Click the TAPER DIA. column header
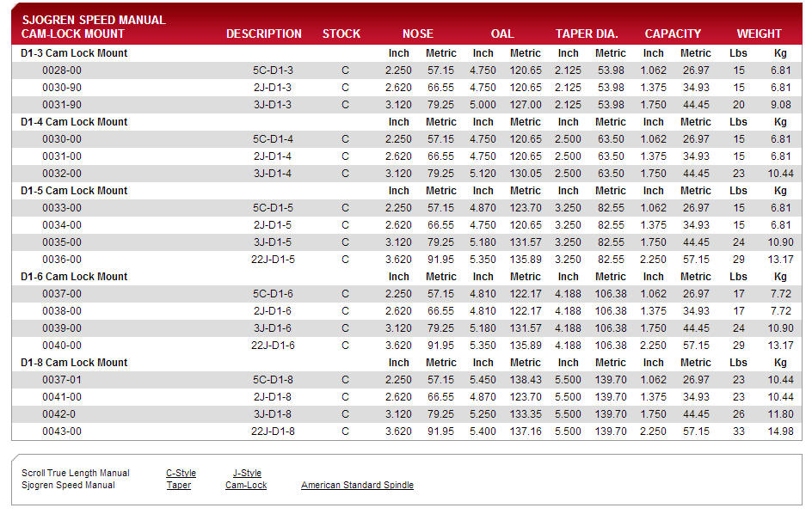Viewport: 812px width, 514px height. point(587,34)
